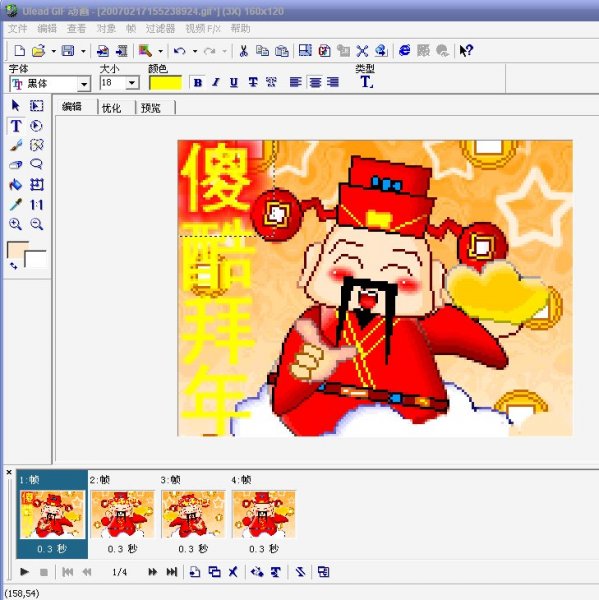Expand the Open file dropdown arrow
This screenshot has height=600, width=599.
coord(54,51)
